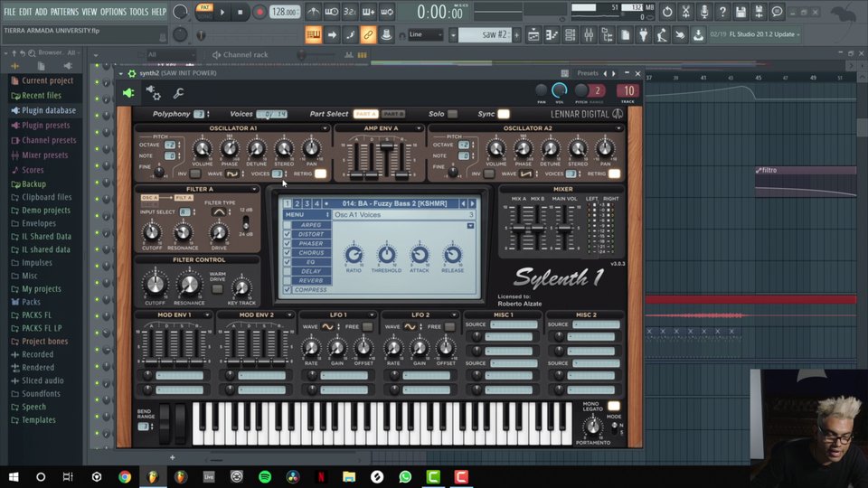Screen dimensions: 868x488
Task: Open the Windows Start menu
Action: coord(14,476)
